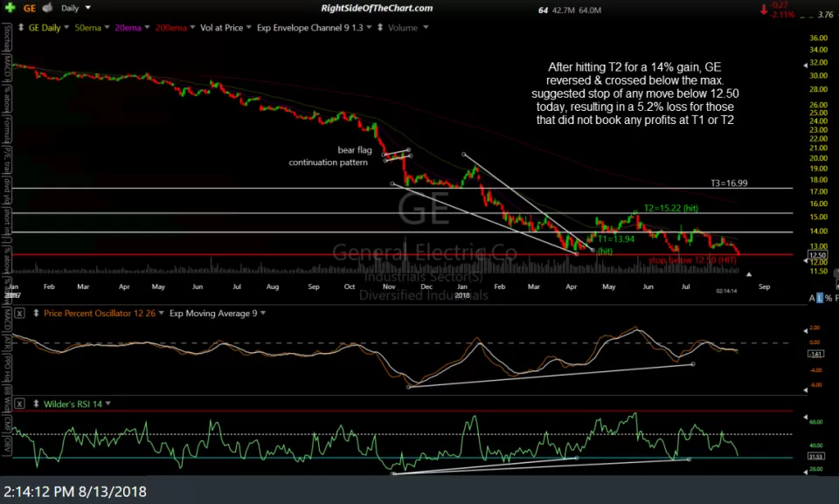The width and height of the screenshot is (839, 504).
Task: Click the 200ema indicator label
Action: tap(170, 27)
